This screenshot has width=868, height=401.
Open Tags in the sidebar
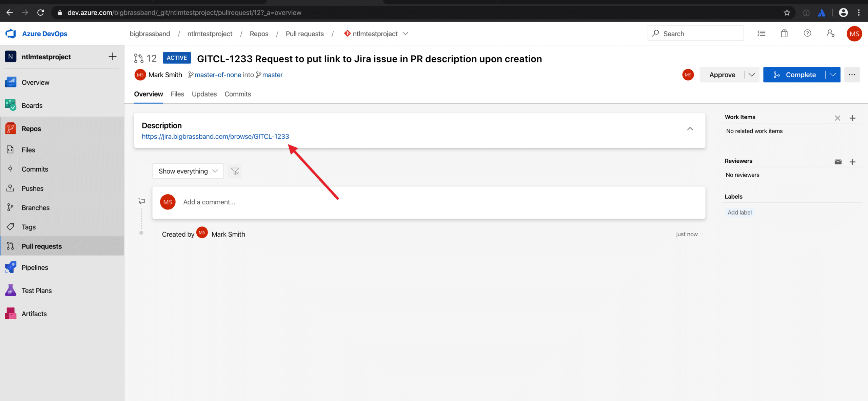[62, 227]
